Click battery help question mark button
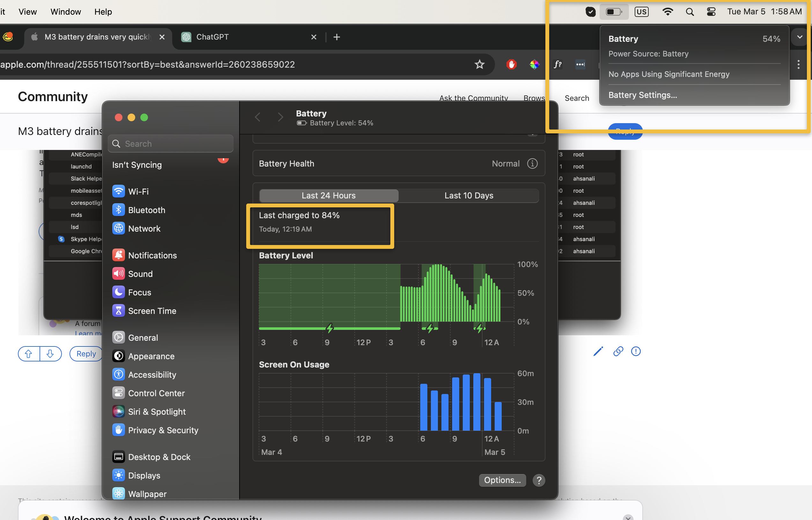 pyautogui.click(x=539, y=480)
